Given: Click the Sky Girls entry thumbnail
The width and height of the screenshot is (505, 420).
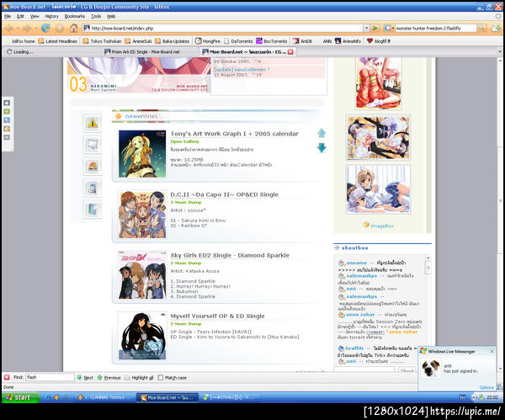Looking at the screenshot, I should [x=142, y=275].
